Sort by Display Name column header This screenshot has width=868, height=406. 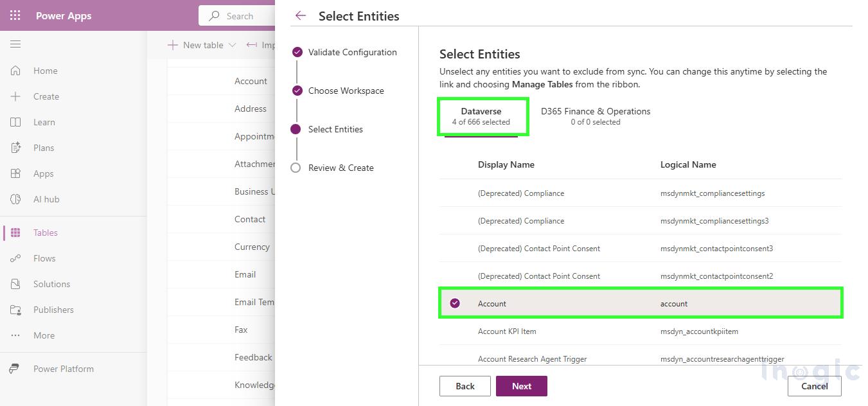506,164
